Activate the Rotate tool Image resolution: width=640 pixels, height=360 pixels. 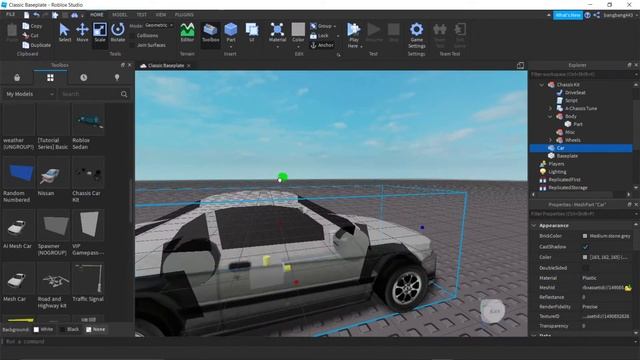click(118, 32)
